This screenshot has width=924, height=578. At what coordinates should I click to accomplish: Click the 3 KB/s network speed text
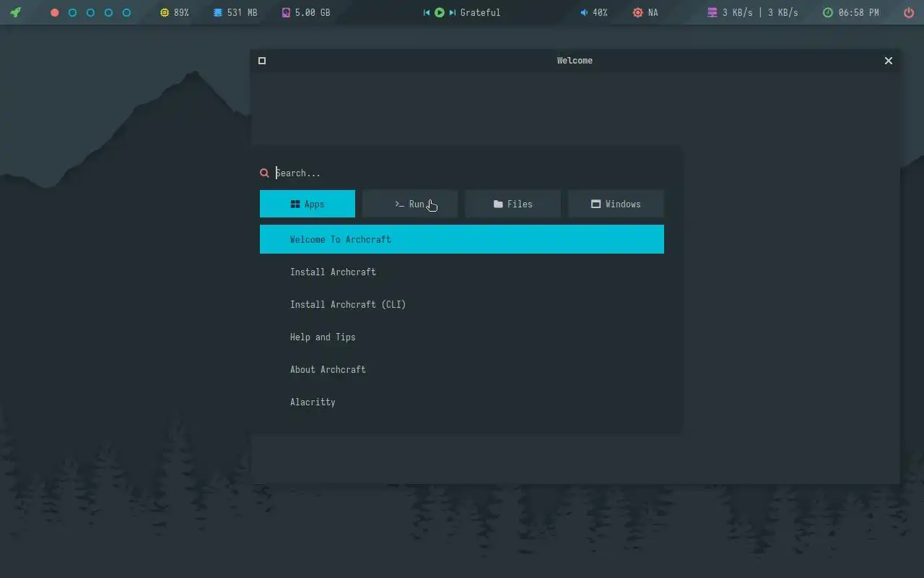click(x=760, y=13)
